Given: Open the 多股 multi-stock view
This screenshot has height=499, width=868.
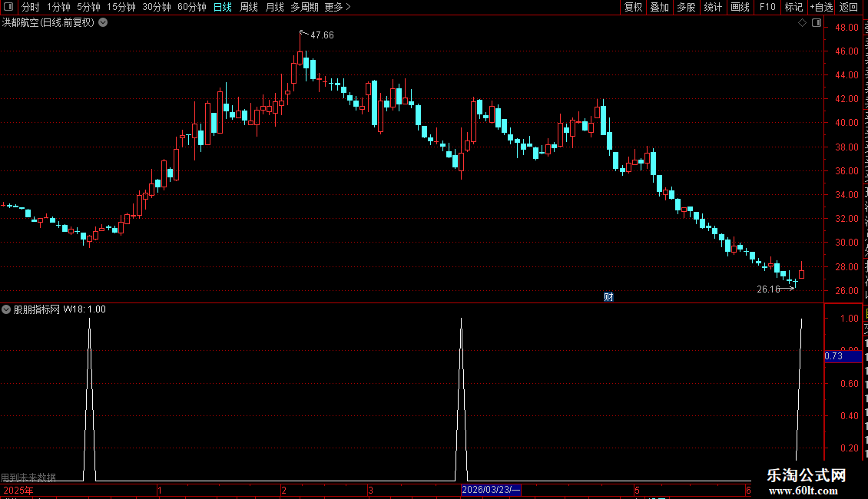Looking at the screenshot, I should (x=687, y=7).
